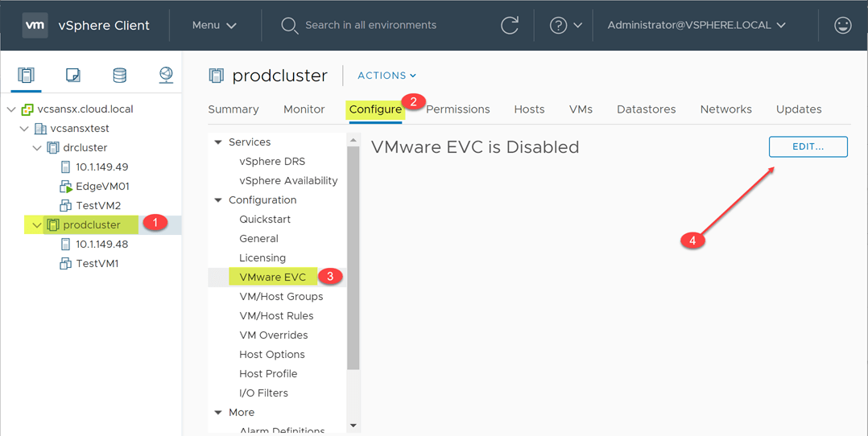Click the settings list scrollbar down arrow
The width and height of the screenshot is (868, 436).
(x=353, y=426)
